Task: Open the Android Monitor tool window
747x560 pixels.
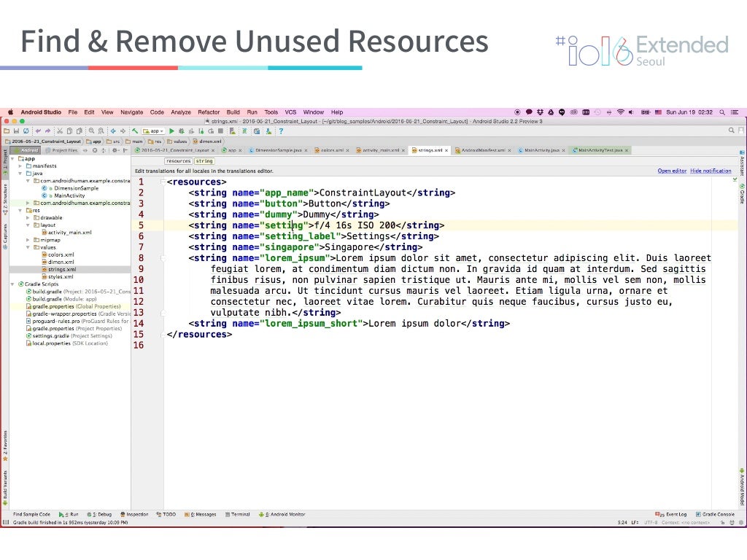Action: pyautogui.click(x=282, y=514)
